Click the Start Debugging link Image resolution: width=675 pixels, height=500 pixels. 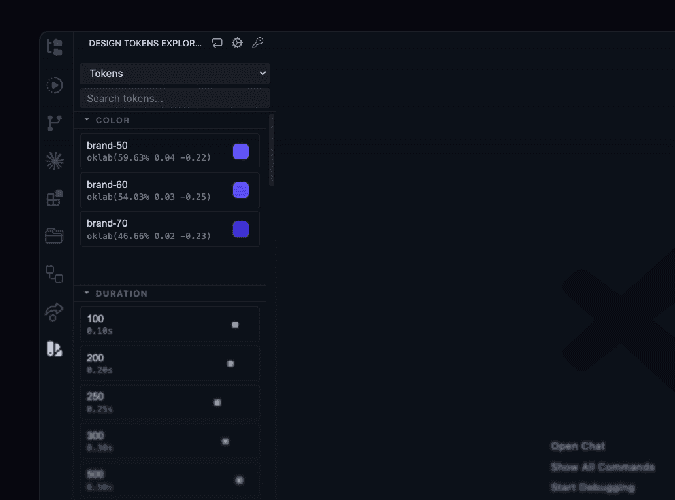pos(593,488)
